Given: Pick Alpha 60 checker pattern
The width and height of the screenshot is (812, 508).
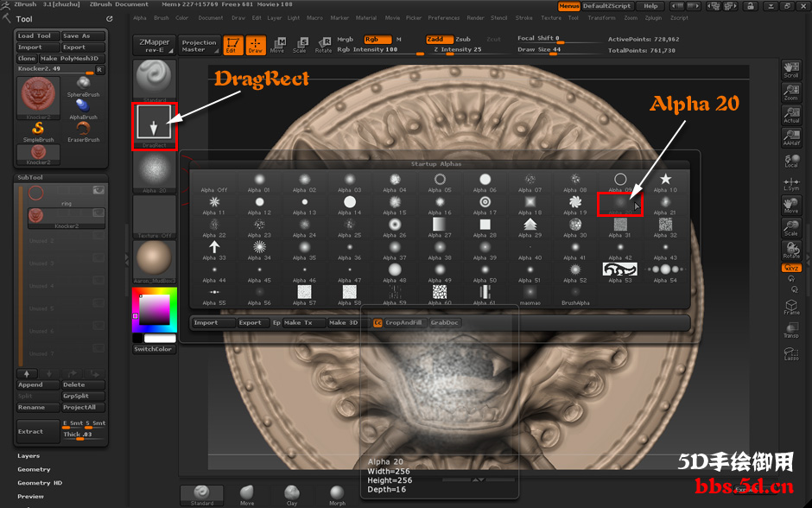Looking at the screenshot, I should click(440, 295).
